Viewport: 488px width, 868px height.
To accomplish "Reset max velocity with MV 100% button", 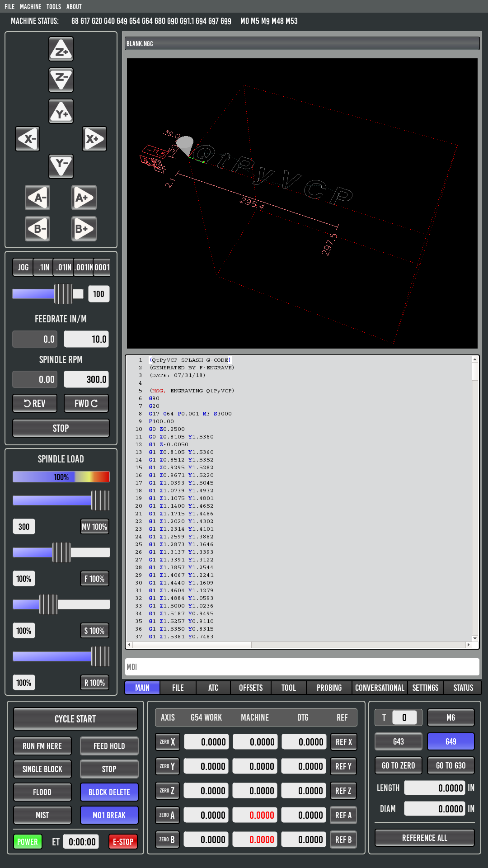I will coord(94,527).
